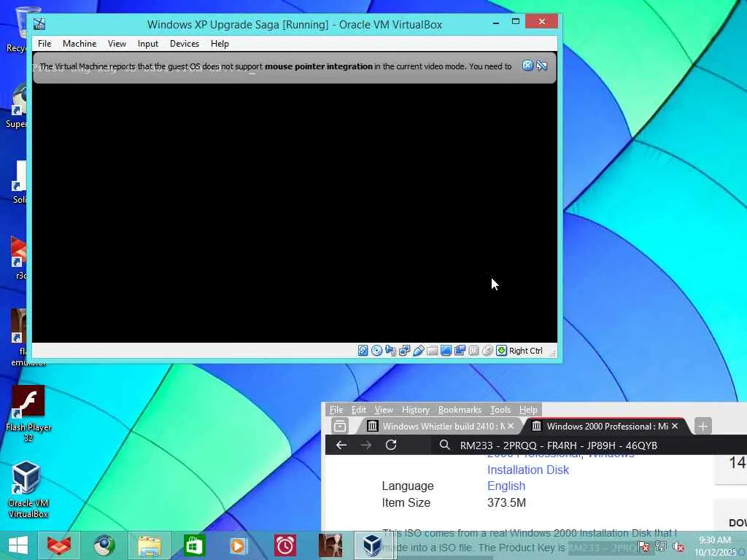Click the network tray icon

661,545
